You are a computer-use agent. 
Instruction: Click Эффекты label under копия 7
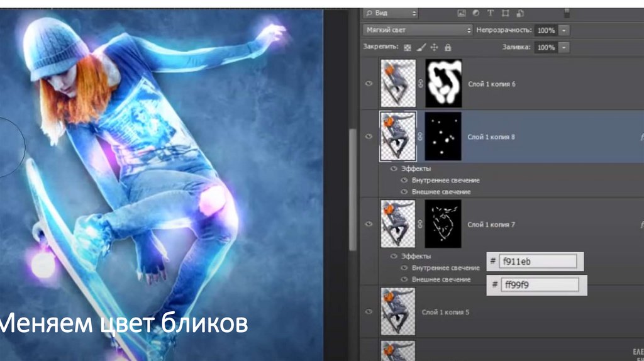[416, 256]
